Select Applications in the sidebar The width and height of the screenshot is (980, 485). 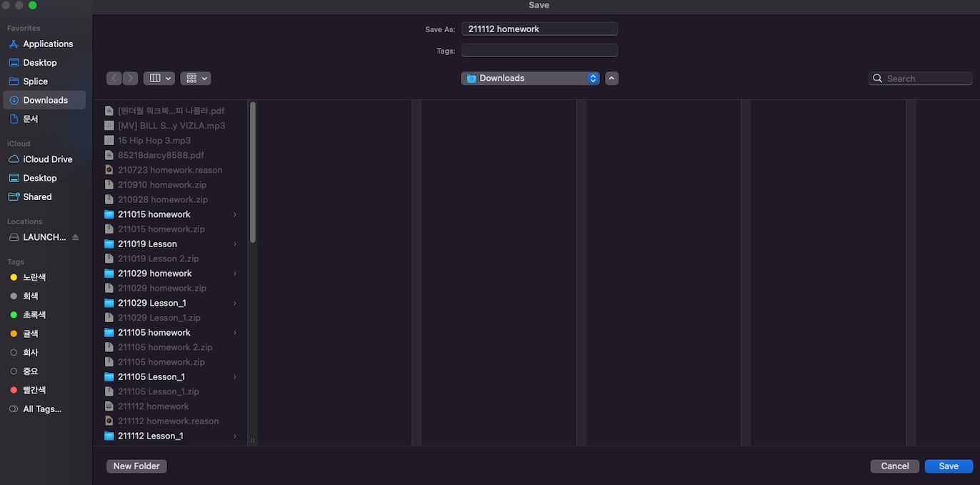click(x=47, y=44)
